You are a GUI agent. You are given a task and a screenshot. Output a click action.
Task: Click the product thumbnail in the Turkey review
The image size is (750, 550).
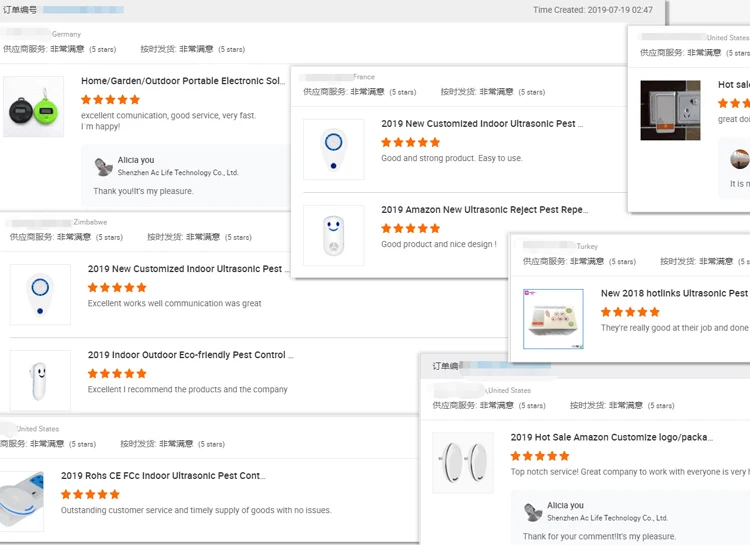pyautogui.click(x=553, y=319)
